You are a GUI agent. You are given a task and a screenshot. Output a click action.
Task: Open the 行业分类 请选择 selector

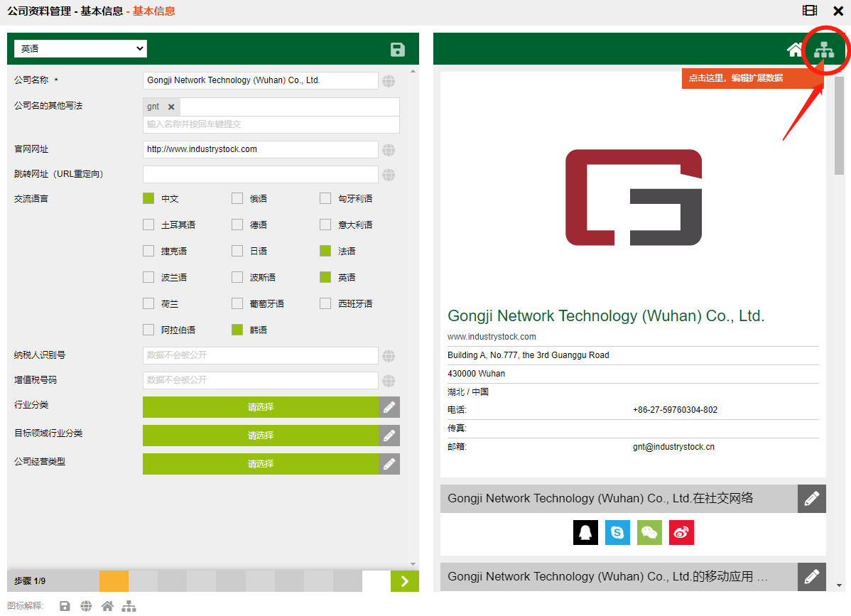point(261,407)
